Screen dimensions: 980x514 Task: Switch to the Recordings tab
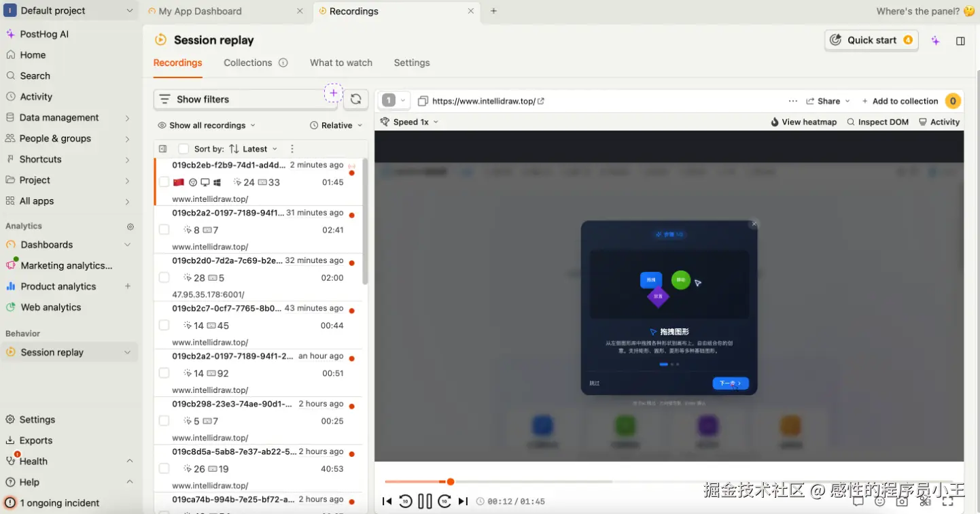point(177,63)
